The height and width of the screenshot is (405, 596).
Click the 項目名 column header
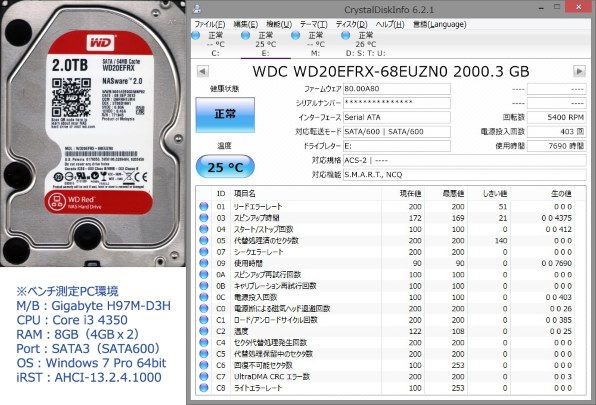click(x=244, y=194)
